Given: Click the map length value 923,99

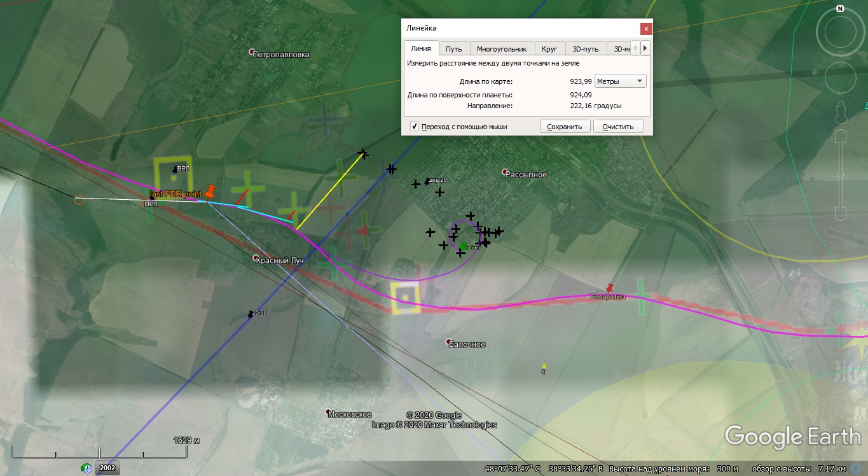Looking at the screenshot, I should pos(581,81).
